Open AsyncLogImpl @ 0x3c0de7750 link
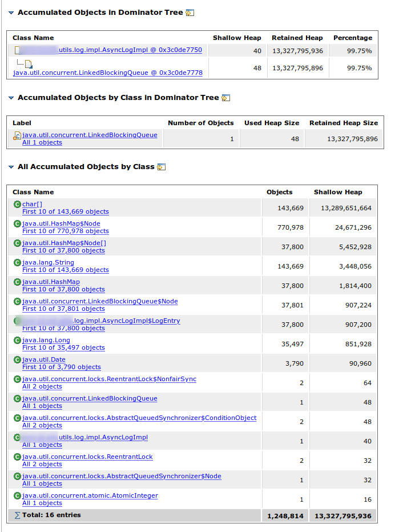Image resolution: width=395 pixels, height=532 pixels. (x=131, y=50)
